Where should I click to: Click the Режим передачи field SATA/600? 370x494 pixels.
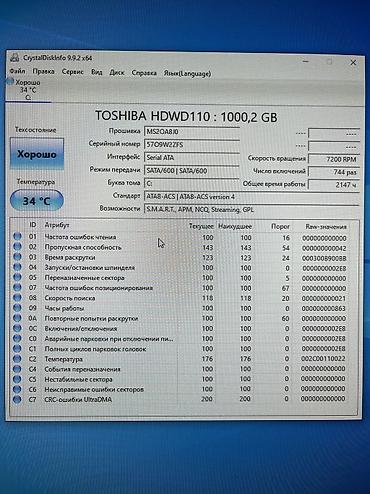pos(192,171)
